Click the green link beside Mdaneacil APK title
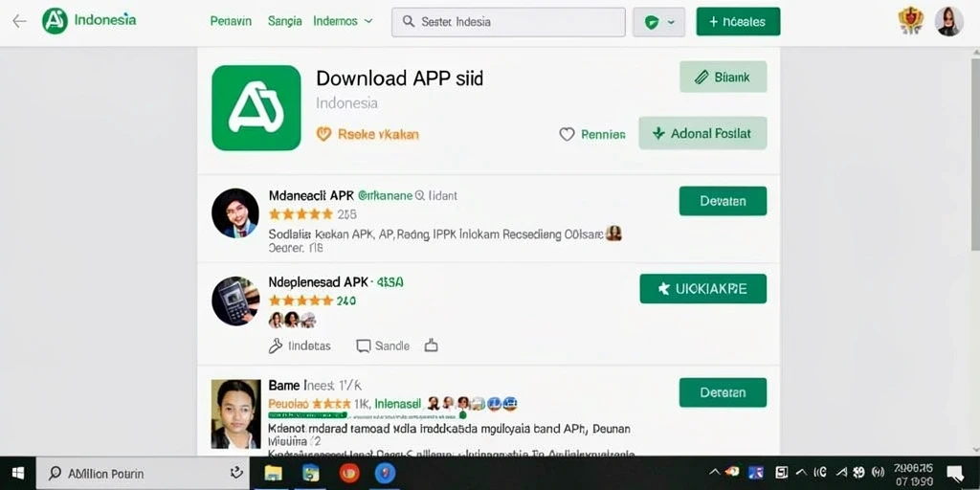Screen dimensions: 980x490 pyautogui.click(x=385, y=195)
